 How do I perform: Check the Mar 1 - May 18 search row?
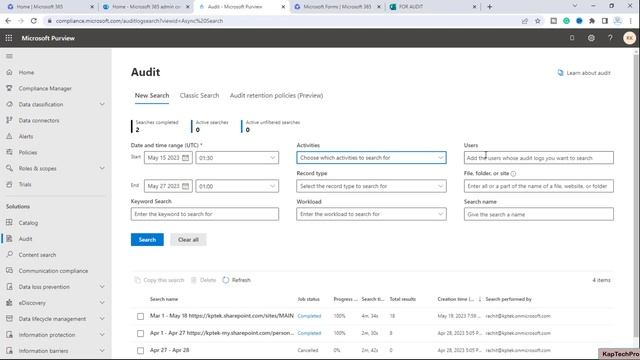(x=140, y=316)
